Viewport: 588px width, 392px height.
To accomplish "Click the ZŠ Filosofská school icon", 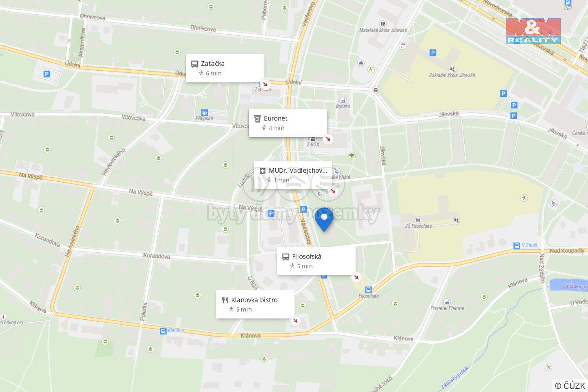I will 418,220.
